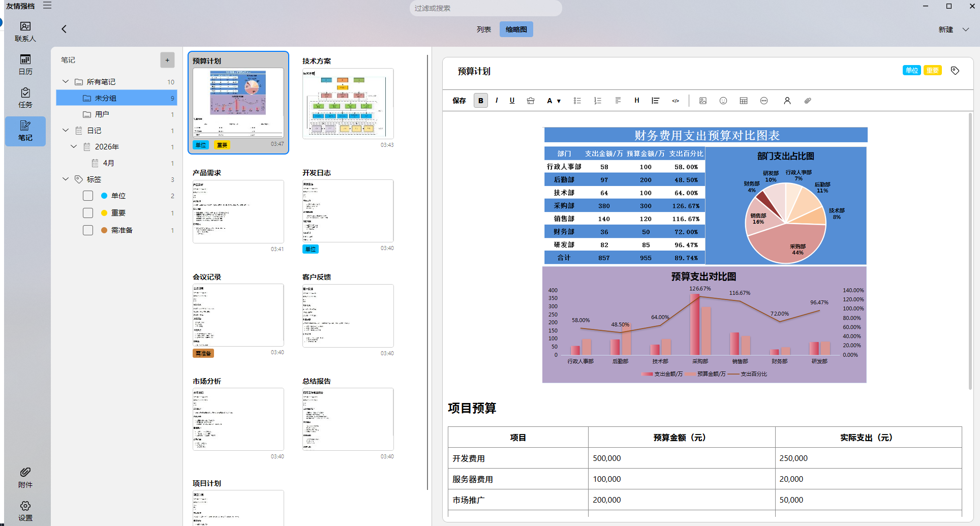This screenshot has width=980, height=526.
Task: Click the attachment paperclip in toolbar
Action: click(x=807, y=101)
